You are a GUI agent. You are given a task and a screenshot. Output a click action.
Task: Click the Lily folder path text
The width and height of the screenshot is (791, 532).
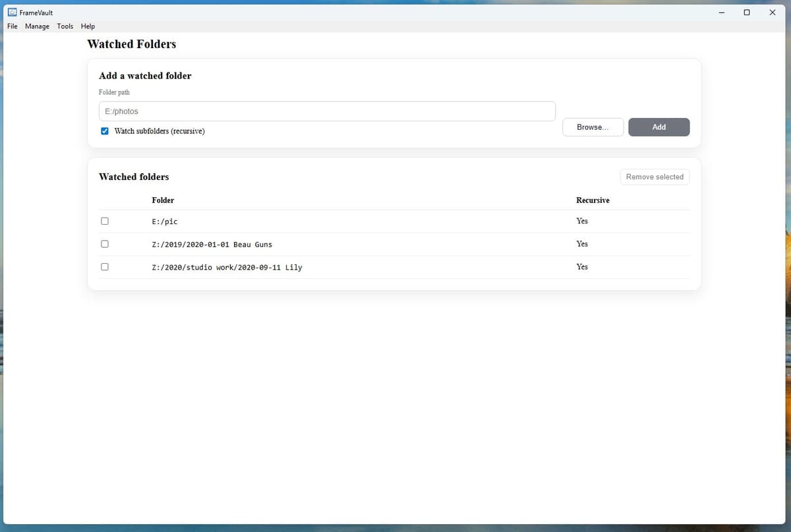click(x=227, y=267)
